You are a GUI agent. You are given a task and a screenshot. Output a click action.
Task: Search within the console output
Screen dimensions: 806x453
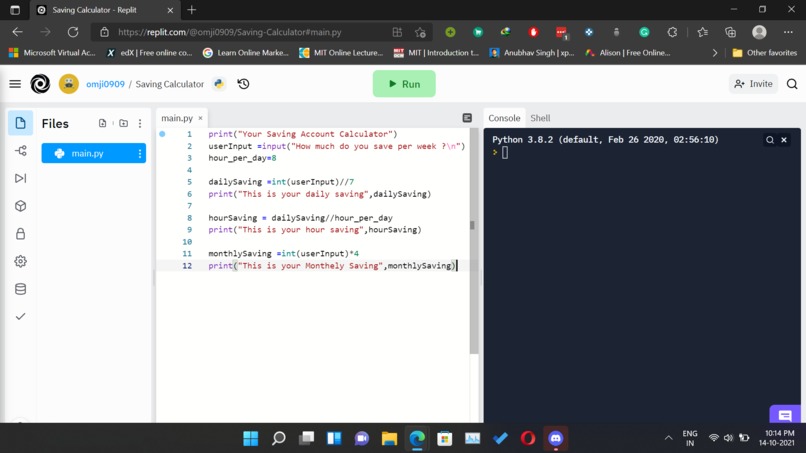[770, 140]
